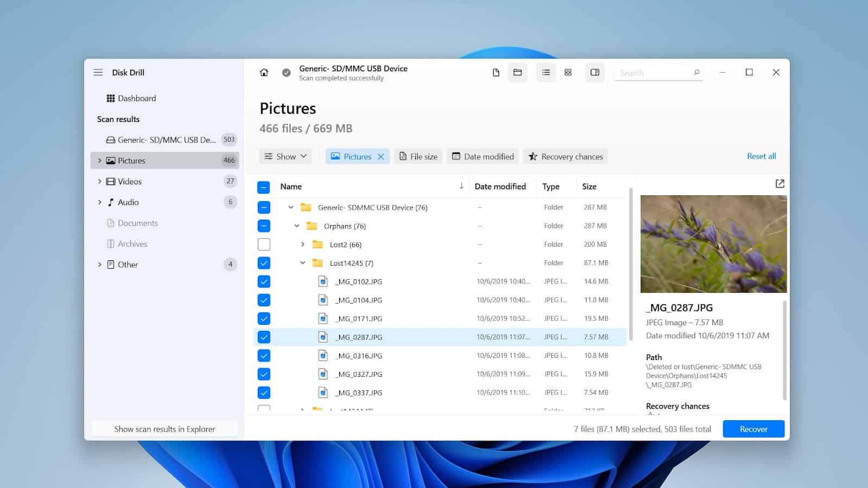Uncheck the _MG_0337.JPG checkbox
Image resolution: width=868 pixels, height=488 pixels.
[264, 393]
